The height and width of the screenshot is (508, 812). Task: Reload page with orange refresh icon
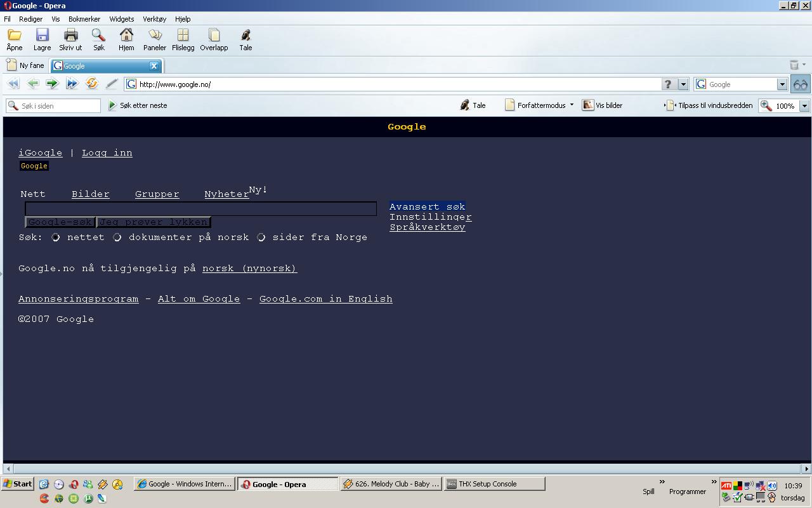91,84
